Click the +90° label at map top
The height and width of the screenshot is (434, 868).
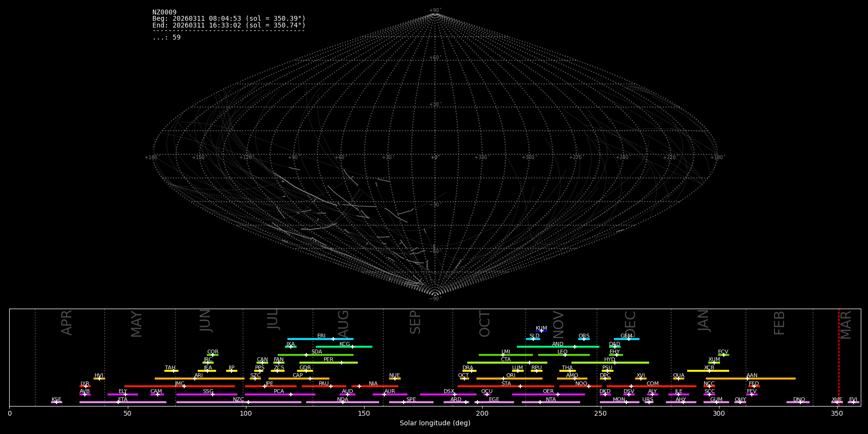[435, 11]
